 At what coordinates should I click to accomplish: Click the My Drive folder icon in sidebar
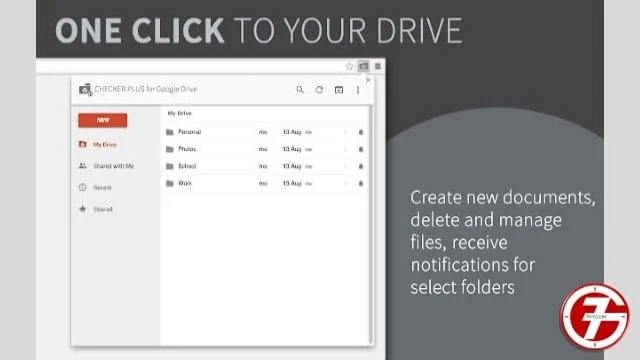pos(82,144)
